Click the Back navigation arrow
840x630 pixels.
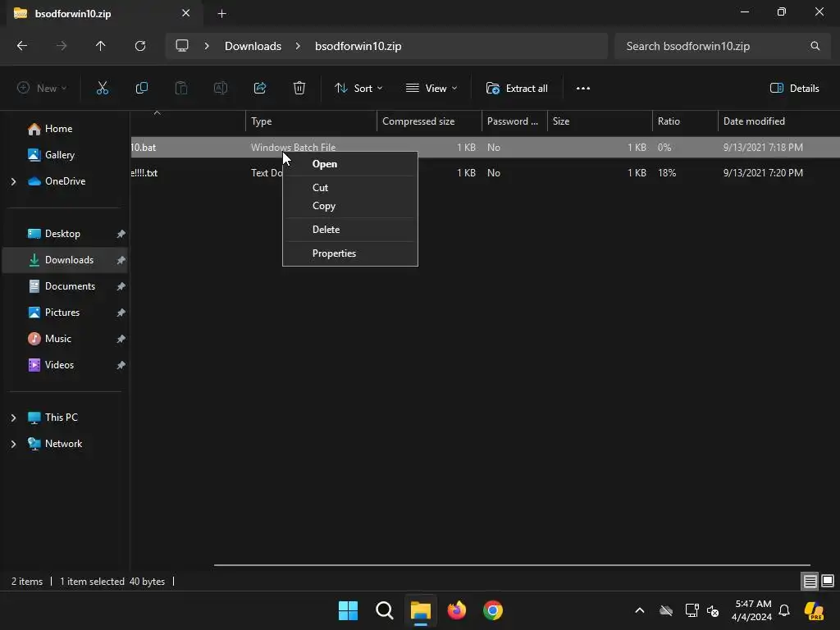(x=22, y=46)
